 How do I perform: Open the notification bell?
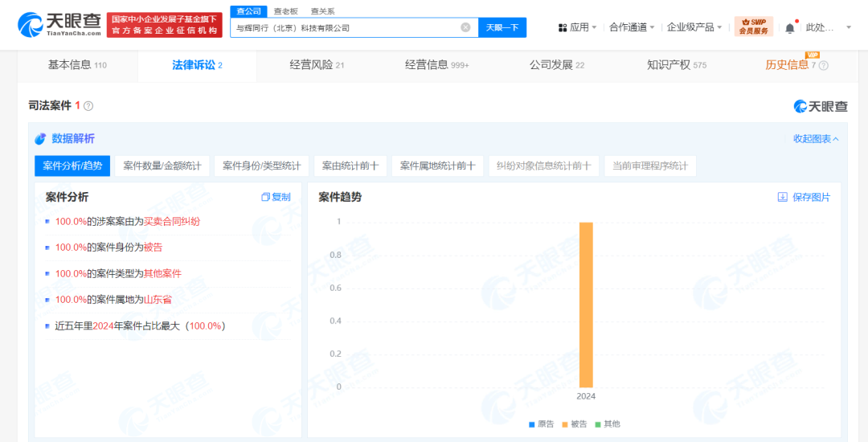789,28
